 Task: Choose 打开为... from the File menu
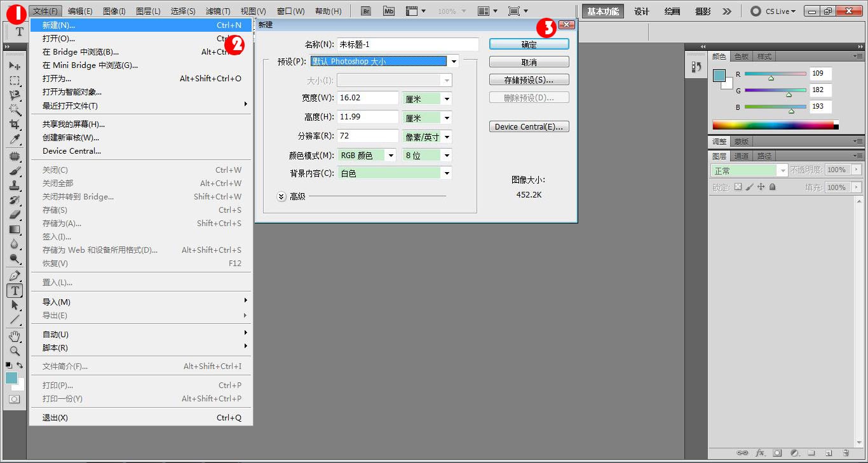tap(142, 79)
